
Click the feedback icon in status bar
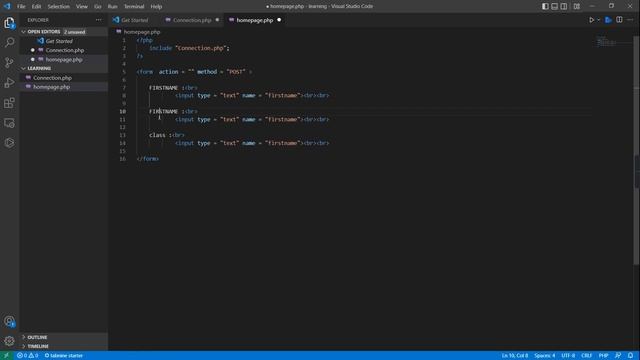[x=618, y=356]
